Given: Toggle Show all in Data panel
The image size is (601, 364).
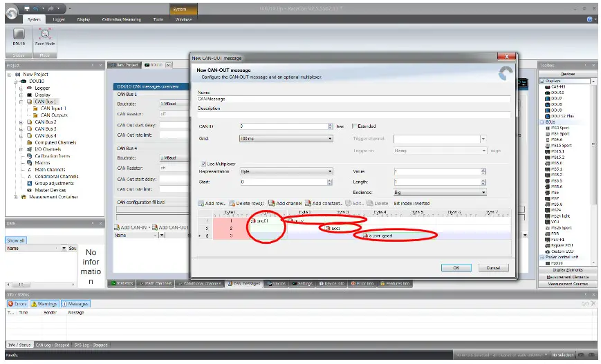Looking at the screenshot, I should tap(16, 240).
